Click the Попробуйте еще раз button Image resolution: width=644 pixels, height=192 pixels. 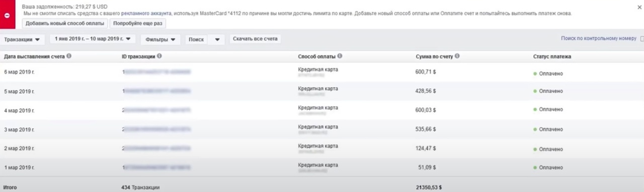click(138, 23)
